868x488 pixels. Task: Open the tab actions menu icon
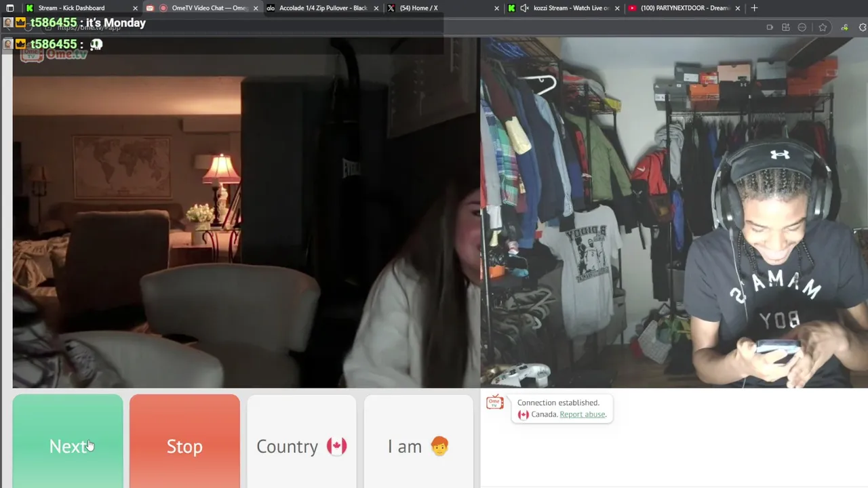tap(9, 8)
